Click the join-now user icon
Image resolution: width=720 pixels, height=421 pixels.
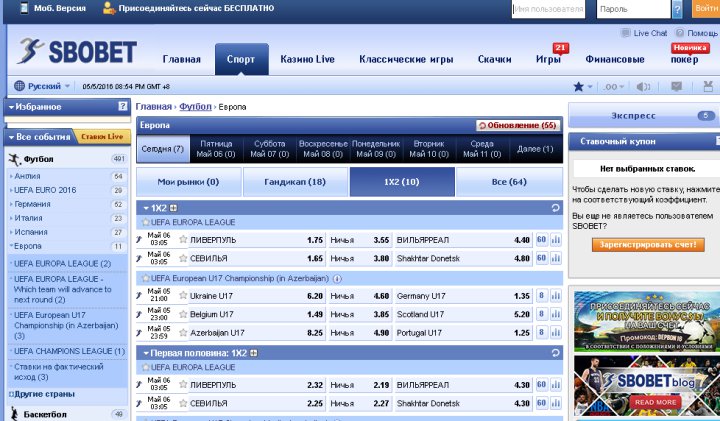(109, 8)
